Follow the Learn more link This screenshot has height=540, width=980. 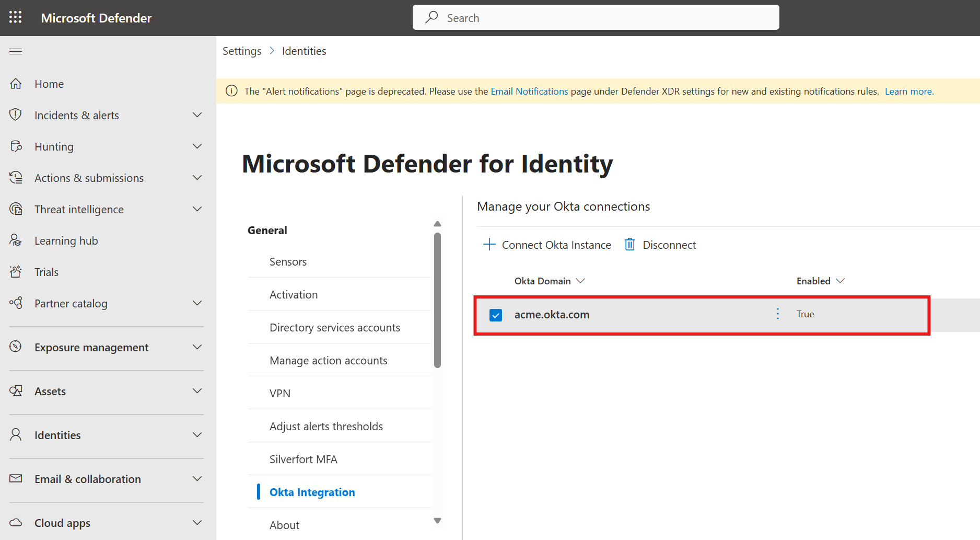pyautogui.click(x=909, y=91)
